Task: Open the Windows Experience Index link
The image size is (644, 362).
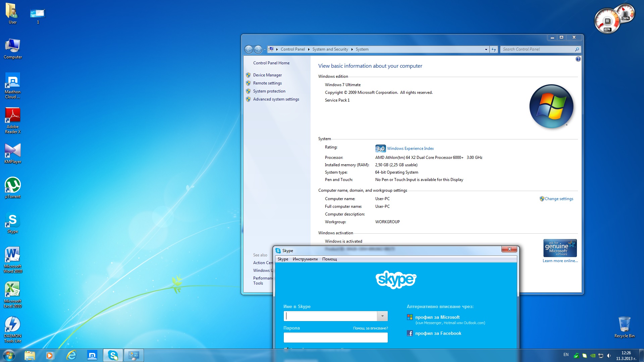Action: (410, 148)
